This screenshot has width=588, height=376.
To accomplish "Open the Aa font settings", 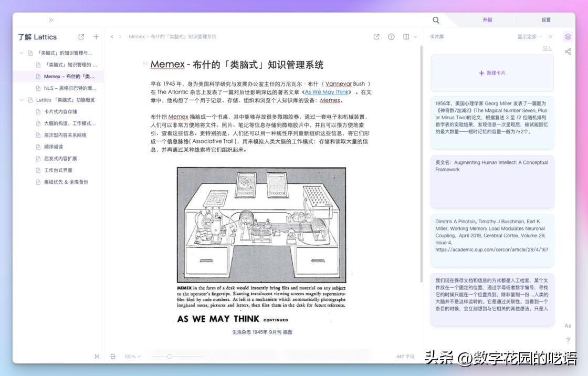I will pos(568,326).
